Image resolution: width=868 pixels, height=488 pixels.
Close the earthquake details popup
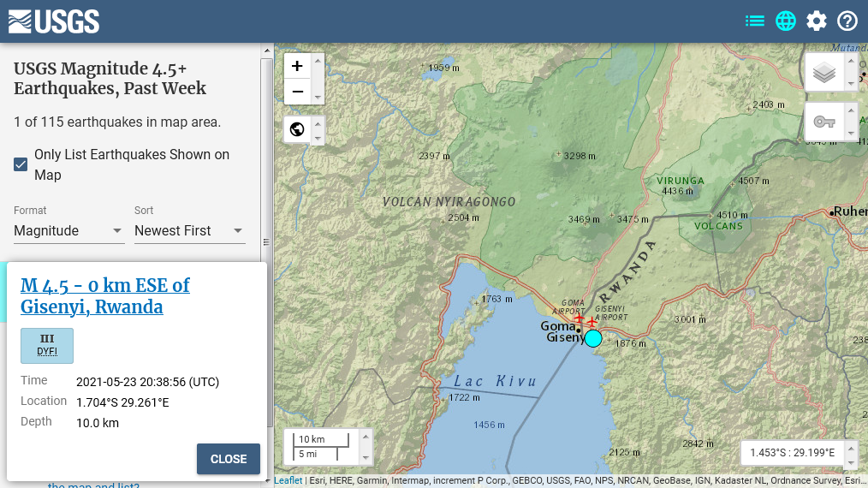[x=228, y=459]
